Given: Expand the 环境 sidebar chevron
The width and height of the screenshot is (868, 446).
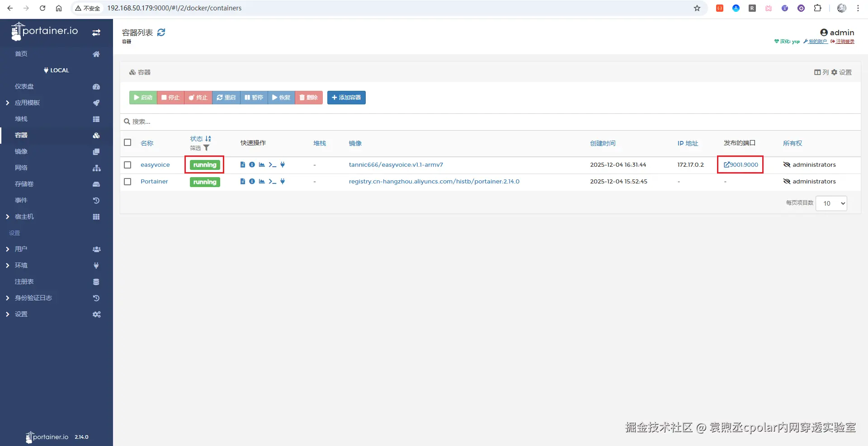Looking at the screenshot, I should coord(7,266).
